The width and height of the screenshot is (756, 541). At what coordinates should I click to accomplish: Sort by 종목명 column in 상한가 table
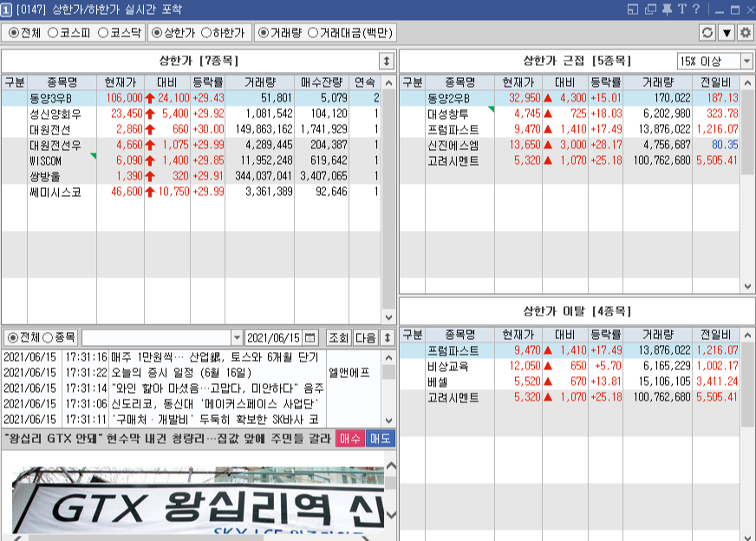click(62, 82)
